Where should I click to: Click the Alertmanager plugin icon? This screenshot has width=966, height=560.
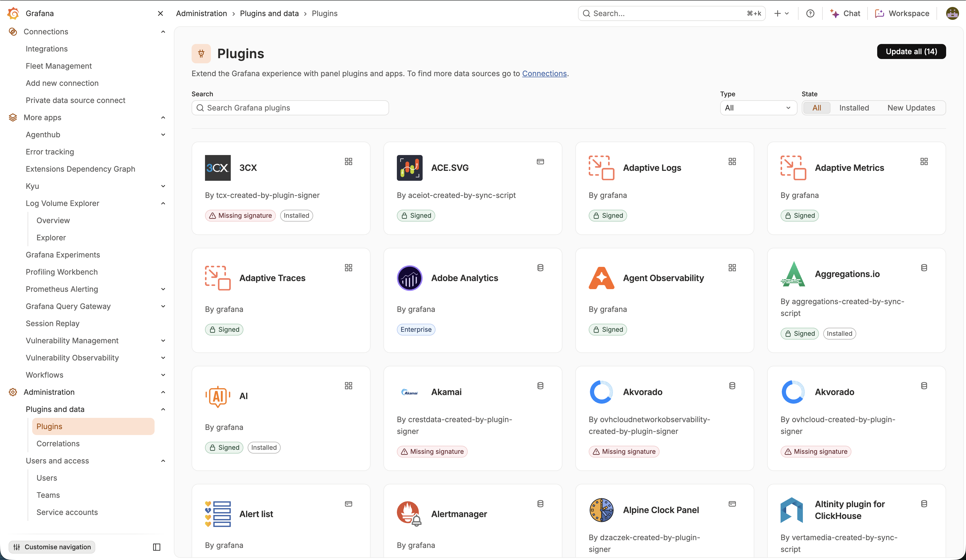coord(409,514)
